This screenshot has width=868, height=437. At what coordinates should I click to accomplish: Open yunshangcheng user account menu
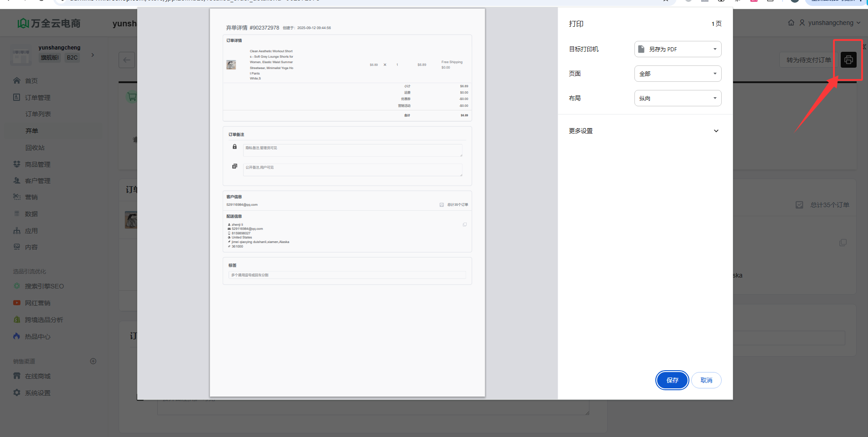tap(830, 23)
